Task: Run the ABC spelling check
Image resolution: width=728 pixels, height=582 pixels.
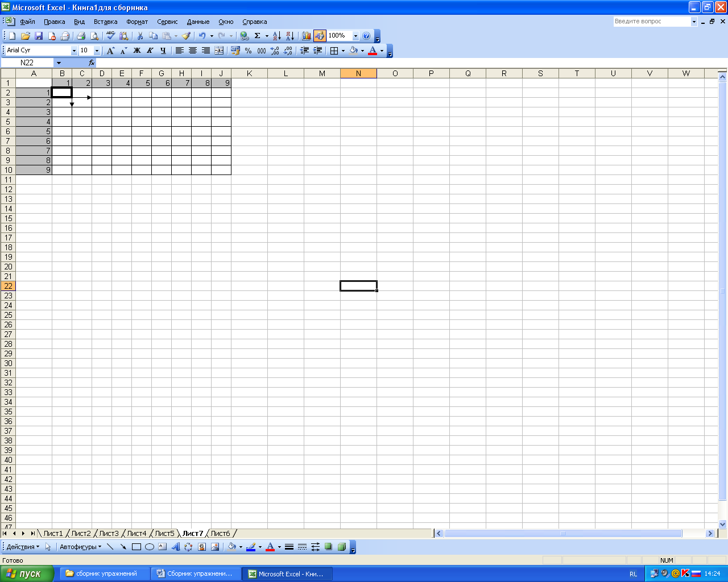Action: (x=111, y=36)
